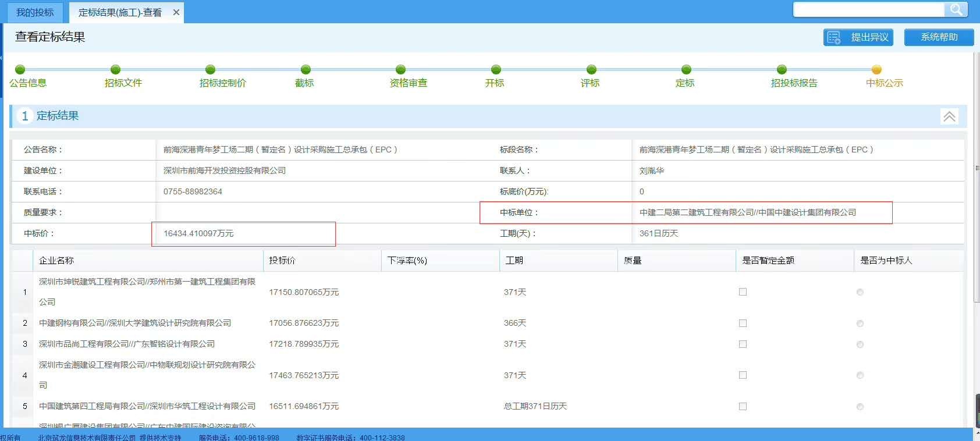Jump to the 截标 step node
The width and height of the screenshot is (980, 441).
[x=306, y=70]
